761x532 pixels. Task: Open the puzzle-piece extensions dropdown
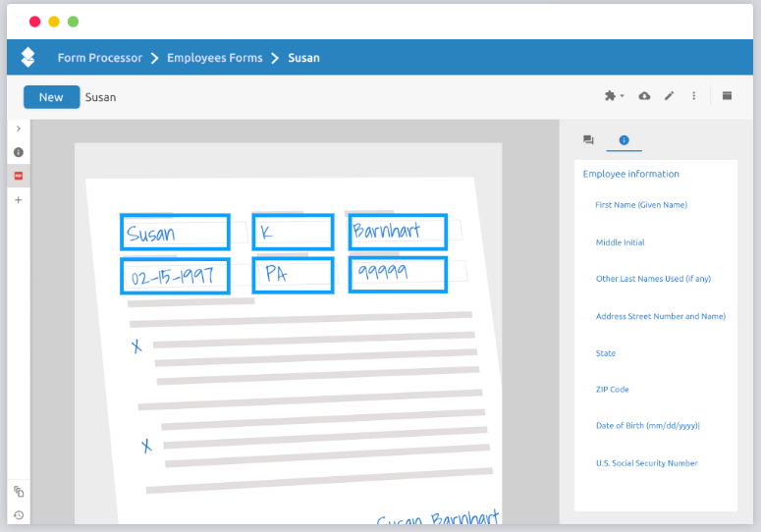point(614,96)
